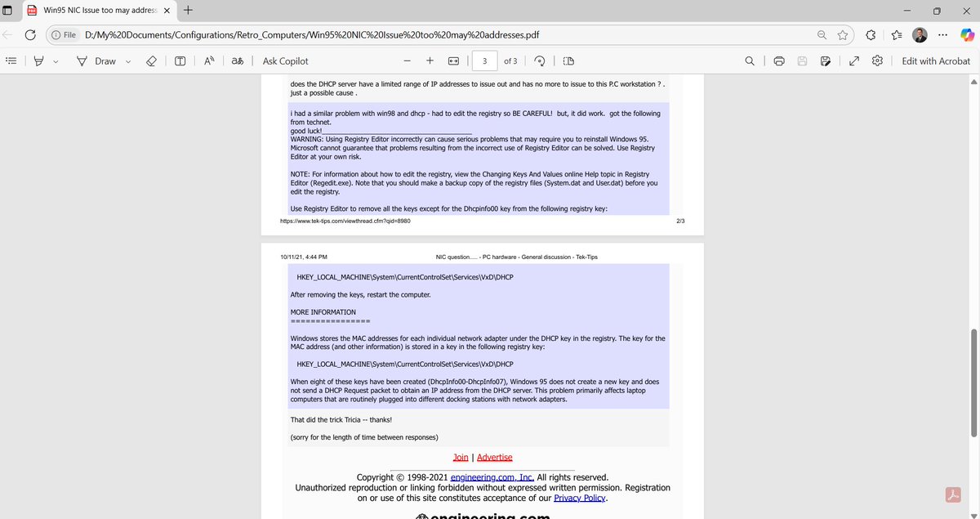
Task: Expand the Draw tool options dropdown
Action: (128, 61)
